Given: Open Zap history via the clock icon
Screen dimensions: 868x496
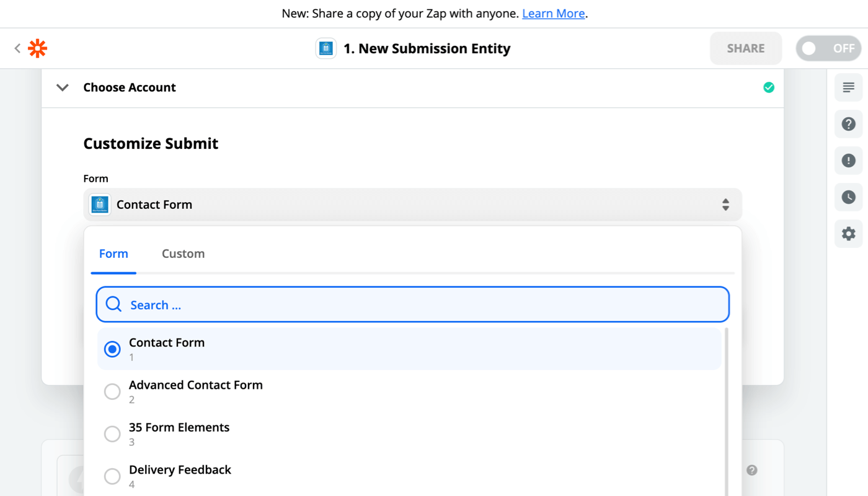Looking at the screenshot, I should 848,197.
